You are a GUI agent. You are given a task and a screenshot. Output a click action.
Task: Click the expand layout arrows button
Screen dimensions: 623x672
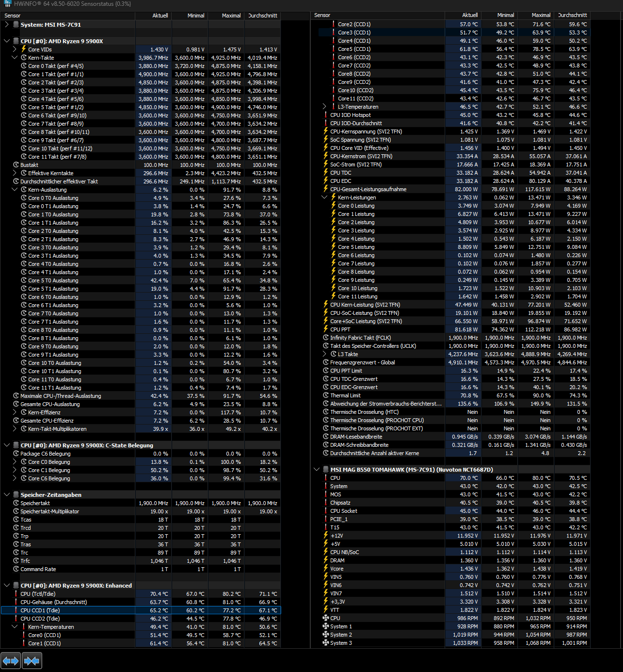coord(11,661)
